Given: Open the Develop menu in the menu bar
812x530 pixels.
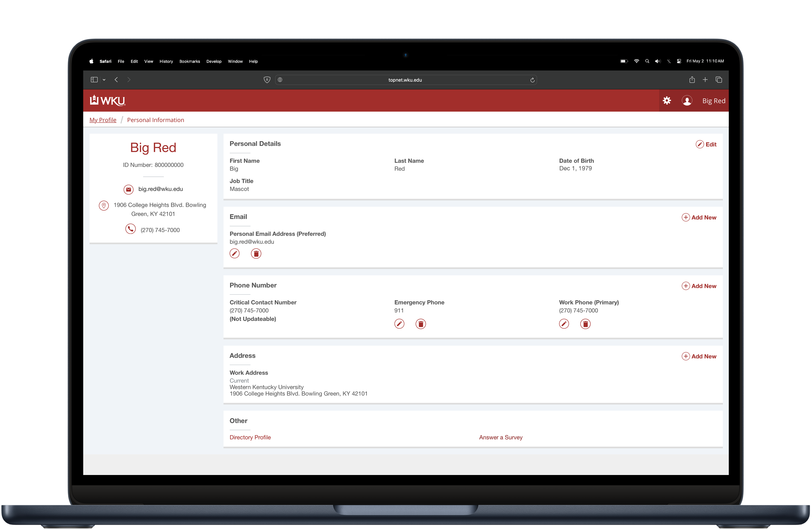Looking at the screenshot, I should [214, 62].
